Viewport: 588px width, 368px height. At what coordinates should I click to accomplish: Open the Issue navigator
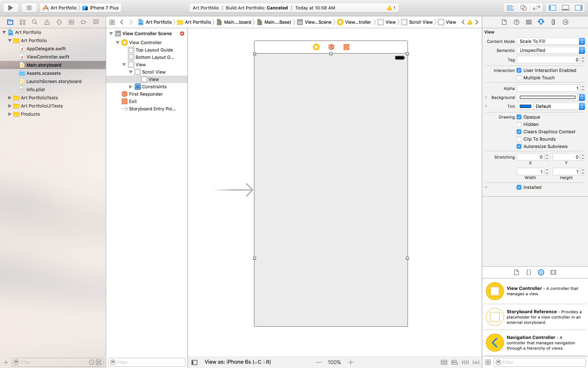pos(47,22)
